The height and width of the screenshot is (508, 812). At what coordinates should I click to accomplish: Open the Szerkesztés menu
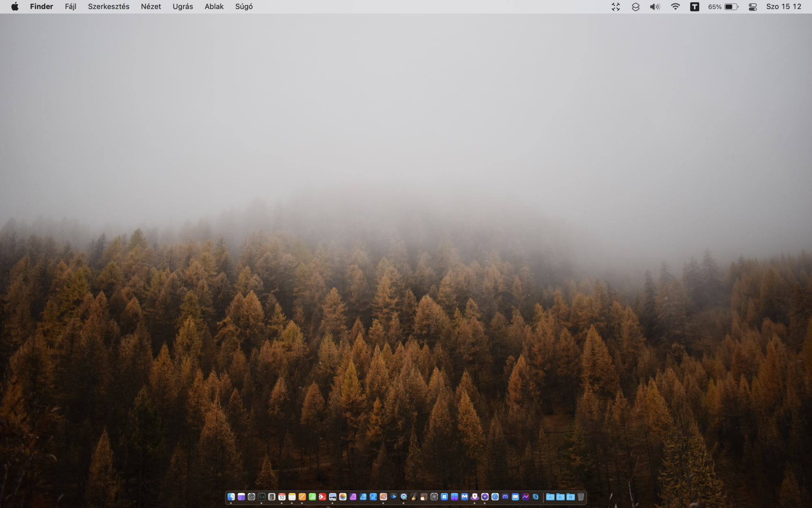pos(109,7)
